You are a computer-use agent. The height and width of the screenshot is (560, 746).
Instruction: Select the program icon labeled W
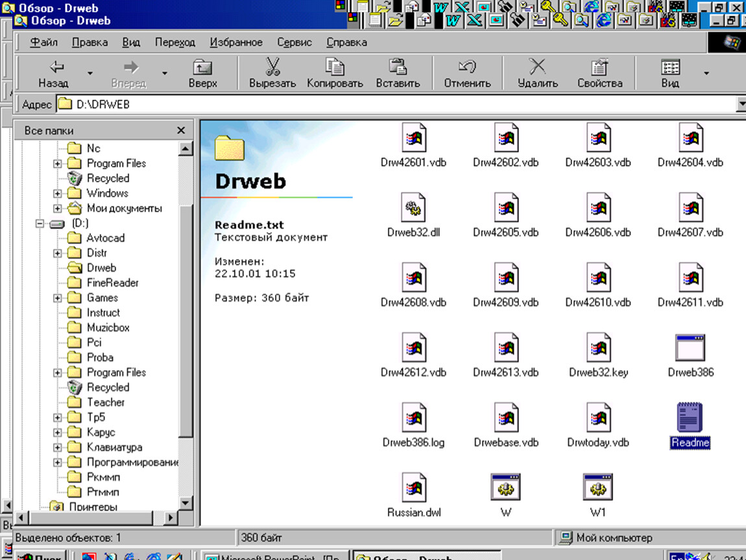click(506, 487)
